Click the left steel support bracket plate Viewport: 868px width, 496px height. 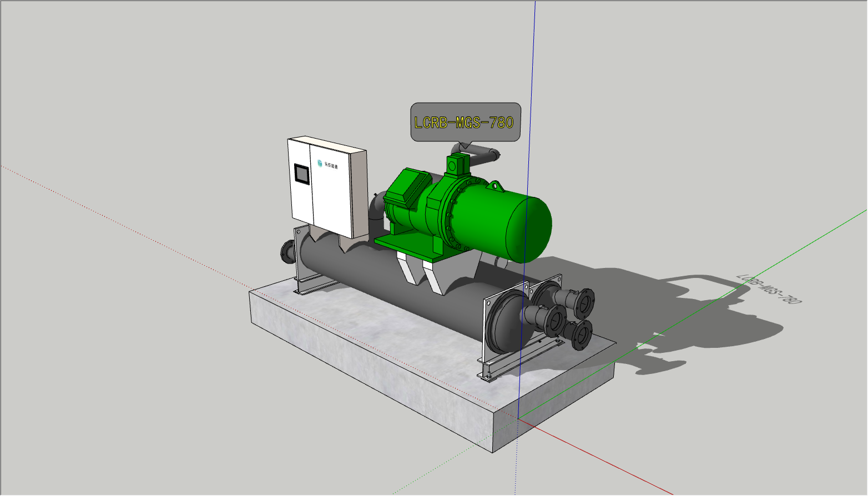point(302,258)
